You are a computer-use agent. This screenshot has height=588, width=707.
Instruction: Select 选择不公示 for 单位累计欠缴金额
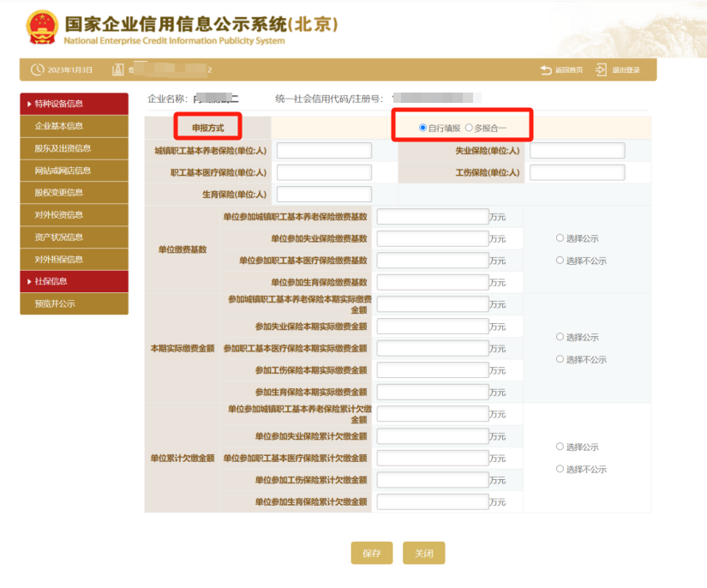(560, 469)
